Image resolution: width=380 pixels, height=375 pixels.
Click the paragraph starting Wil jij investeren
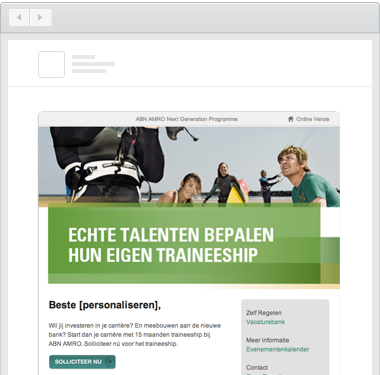click(x=135, y=334)
